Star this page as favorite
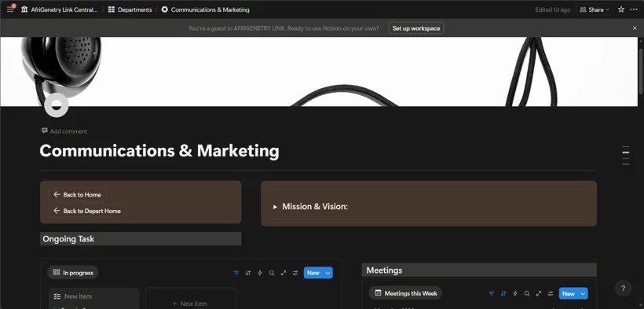Viewport: 644px width, 309px height. click(621, 9)
